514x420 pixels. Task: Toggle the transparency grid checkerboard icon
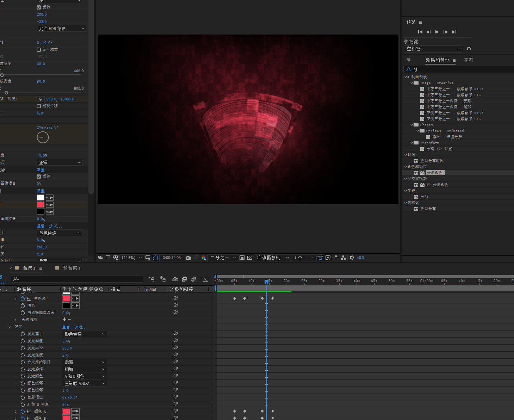click(250, 258)
